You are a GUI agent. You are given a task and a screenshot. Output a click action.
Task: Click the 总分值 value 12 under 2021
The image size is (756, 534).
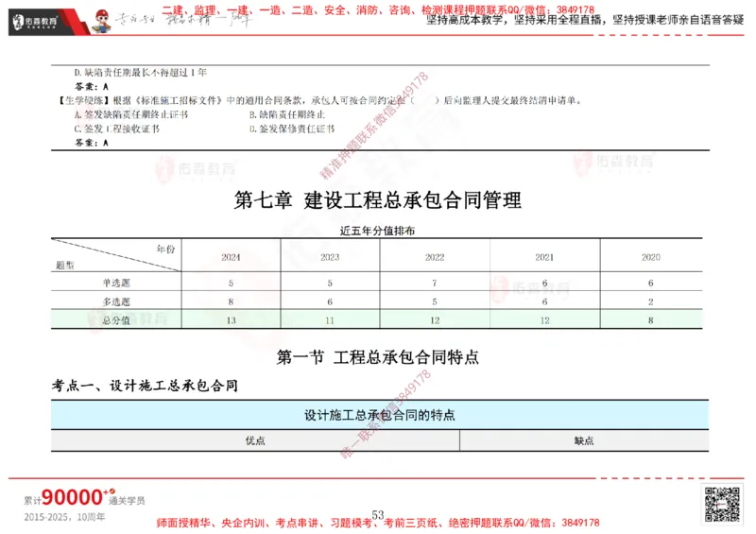(x=544, y=320)
